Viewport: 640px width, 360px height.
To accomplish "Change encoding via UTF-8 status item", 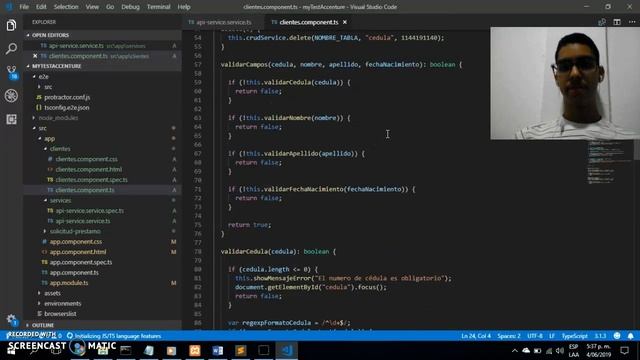I will 535,336.
